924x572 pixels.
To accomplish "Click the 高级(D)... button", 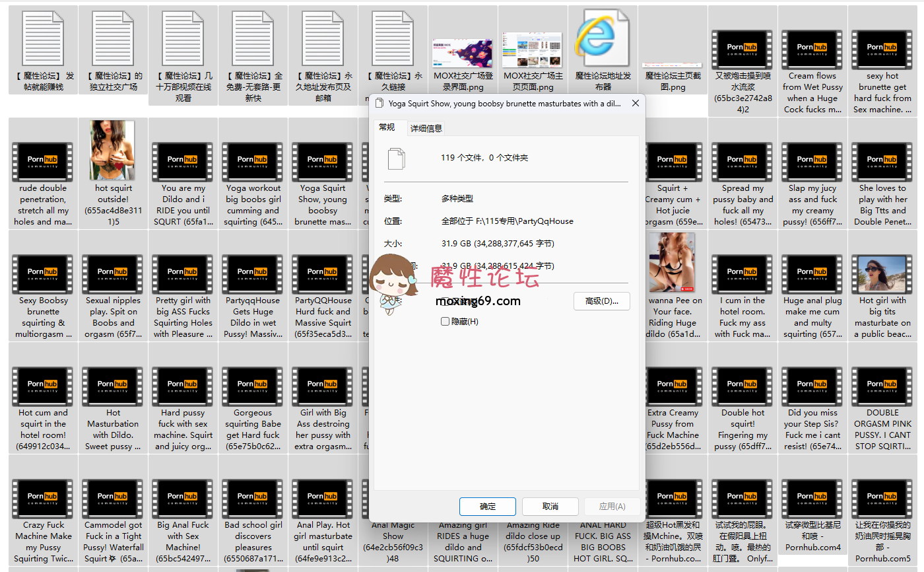I will (x=601, y=301).
